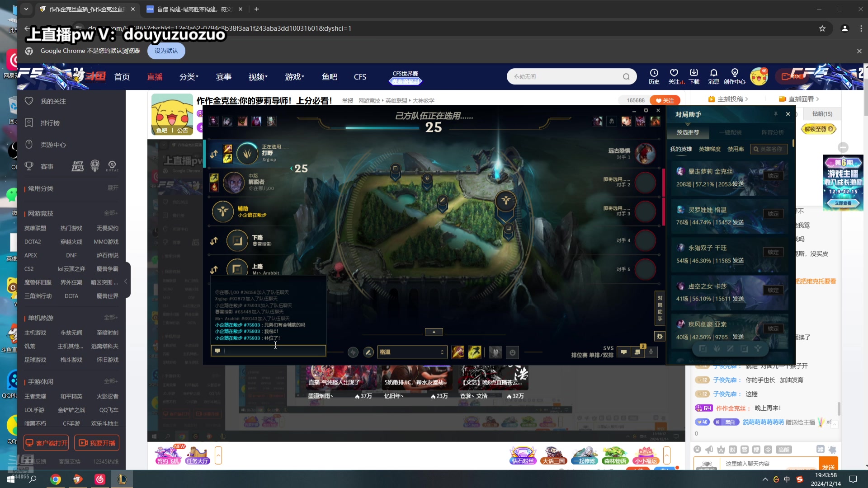
Task: Open the 高能 danmaku option in chat toolbar
Action: pos(783,450)
